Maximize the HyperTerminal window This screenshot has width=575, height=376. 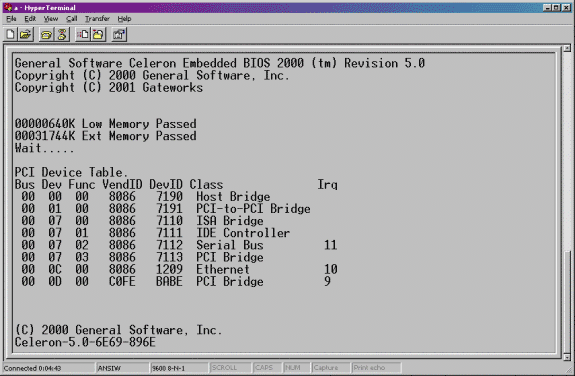(556, 7)
